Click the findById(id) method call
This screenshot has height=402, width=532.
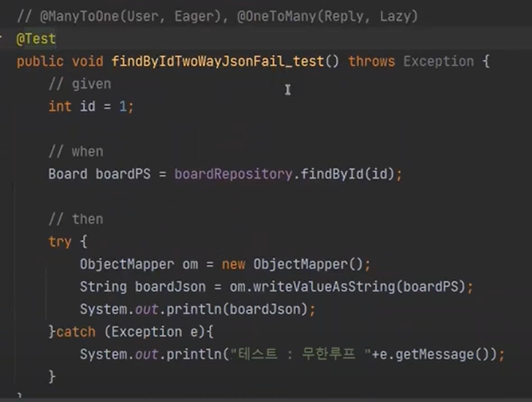(x=347, y=174)
